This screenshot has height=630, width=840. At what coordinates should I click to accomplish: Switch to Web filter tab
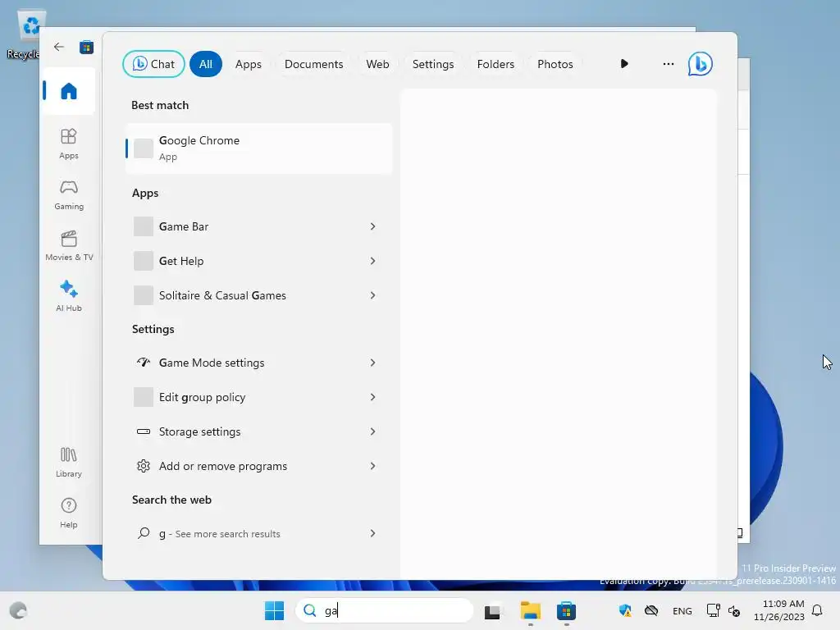pyautogui.click(x=377, y=64)
